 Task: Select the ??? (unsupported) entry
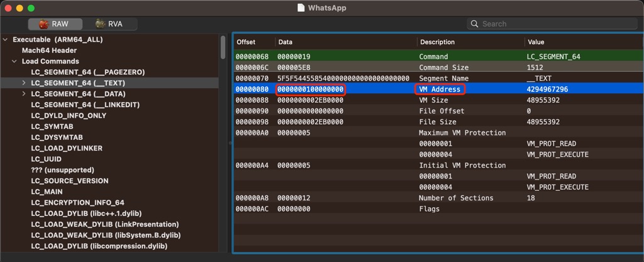click(62, 170)
